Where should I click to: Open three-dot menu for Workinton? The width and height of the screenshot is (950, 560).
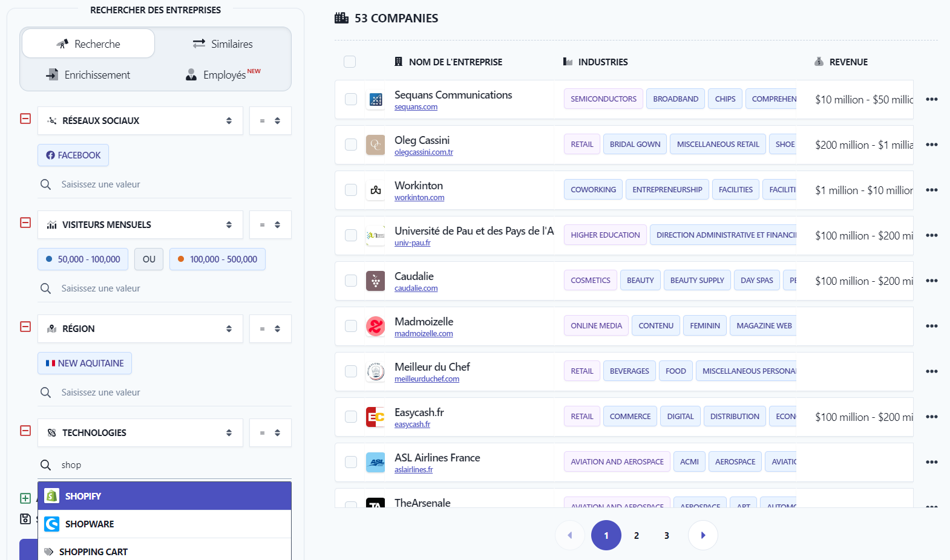click(932, 190)
